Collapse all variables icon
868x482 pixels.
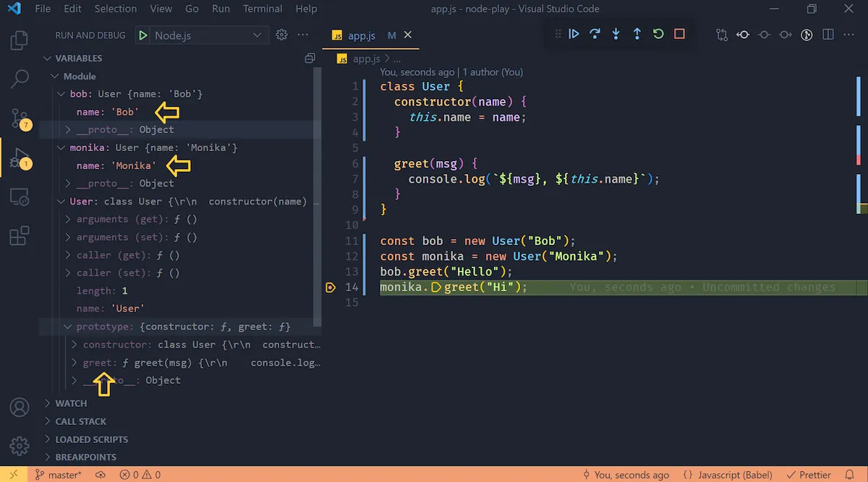coord(310,58)
